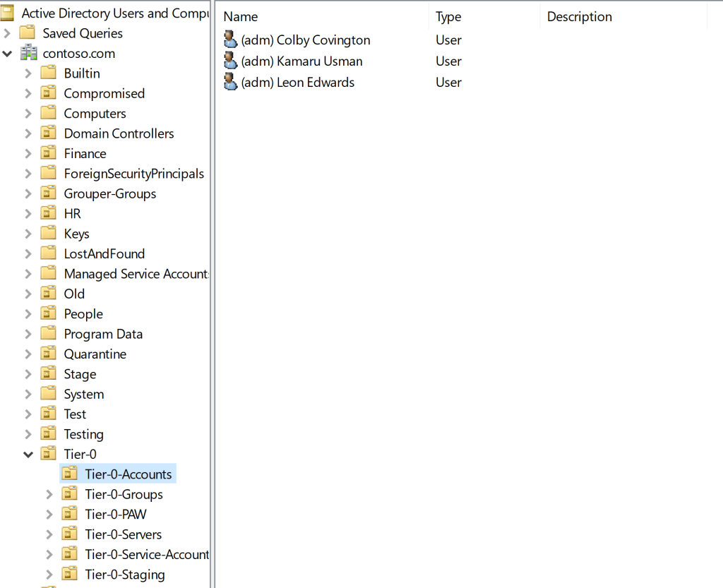Click the Leon Edwards user icon
This screenshot has width=723, height=588.
point(231,82)
